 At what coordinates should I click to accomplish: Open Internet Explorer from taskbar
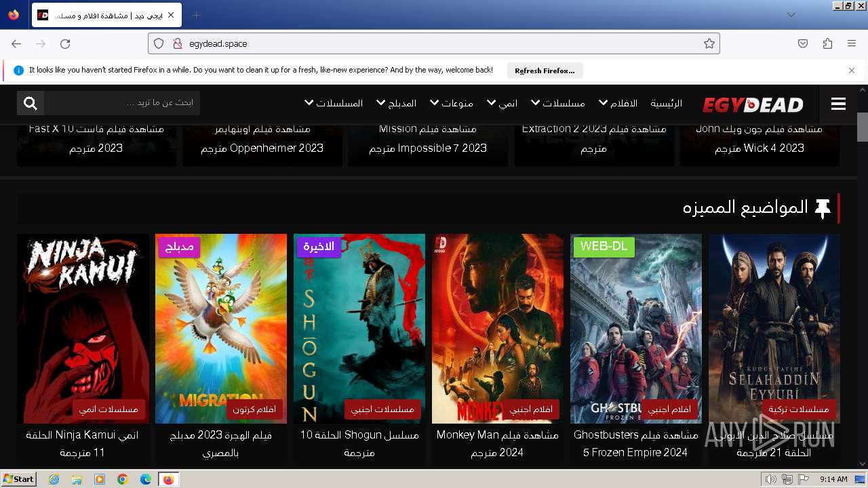(x=54, y=479)
